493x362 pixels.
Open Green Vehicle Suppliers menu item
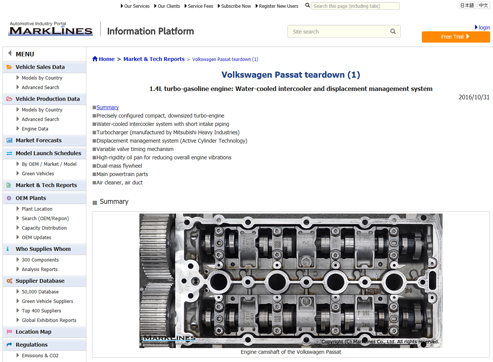47,301
